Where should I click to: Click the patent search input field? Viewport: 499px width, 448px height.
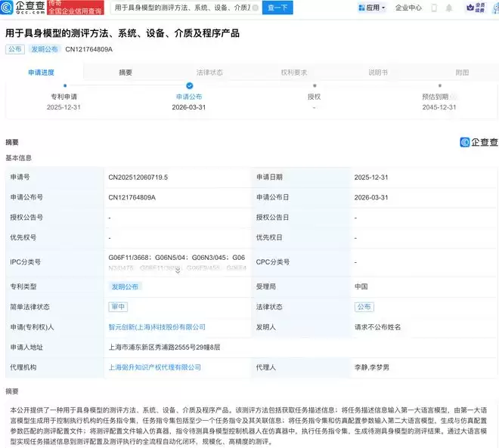(185, 8)
